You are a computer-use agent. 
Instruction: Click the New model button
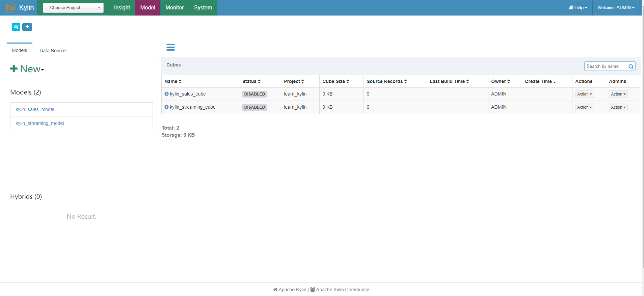tap(27, 69)
